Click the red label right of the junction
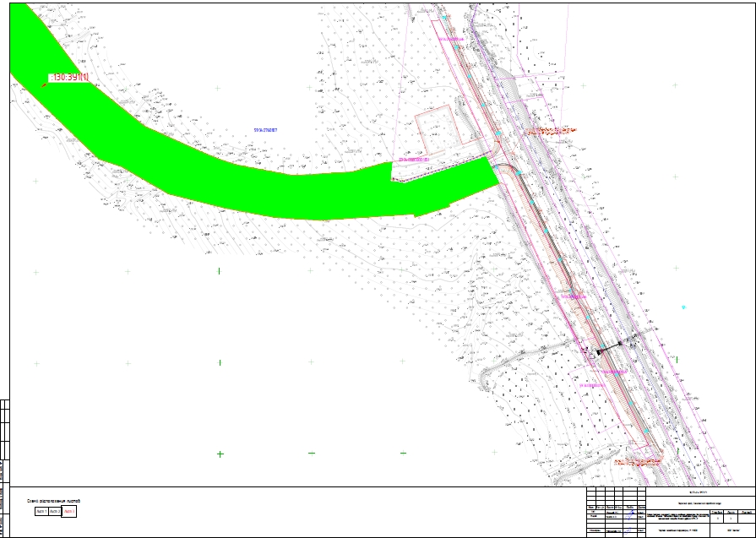Viewport: 756px width, 538px height. point(552,131)
